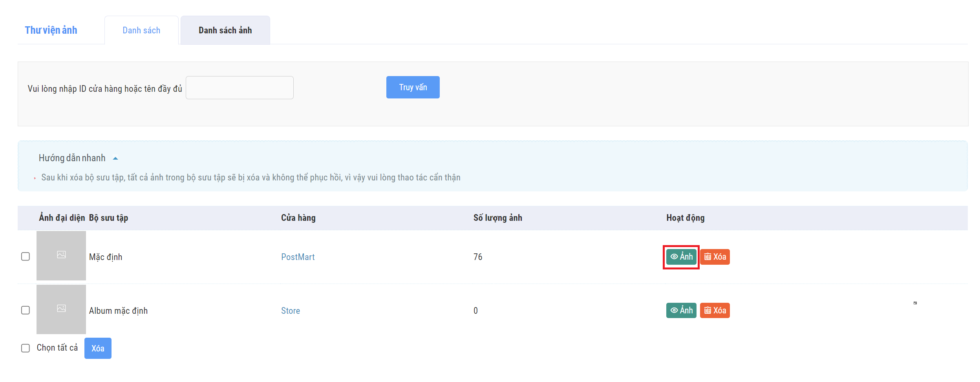Switch to the Danh sách tab

141,31
